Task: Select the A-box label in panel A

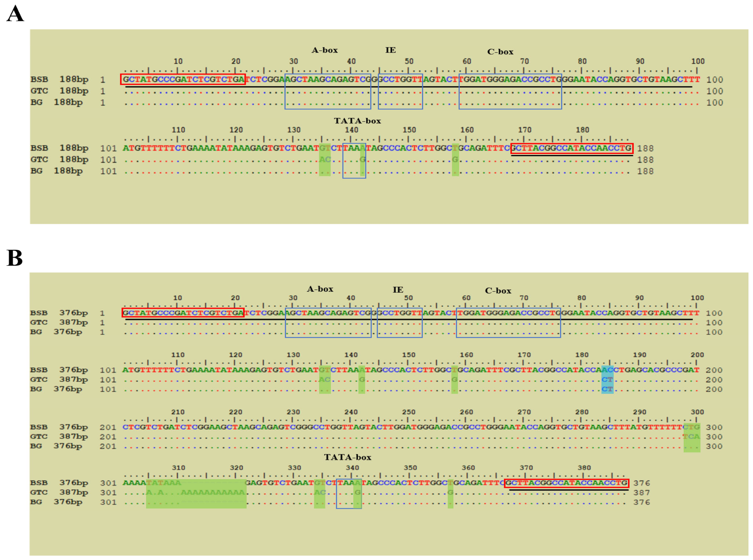Action: click(x=325, y=50)
